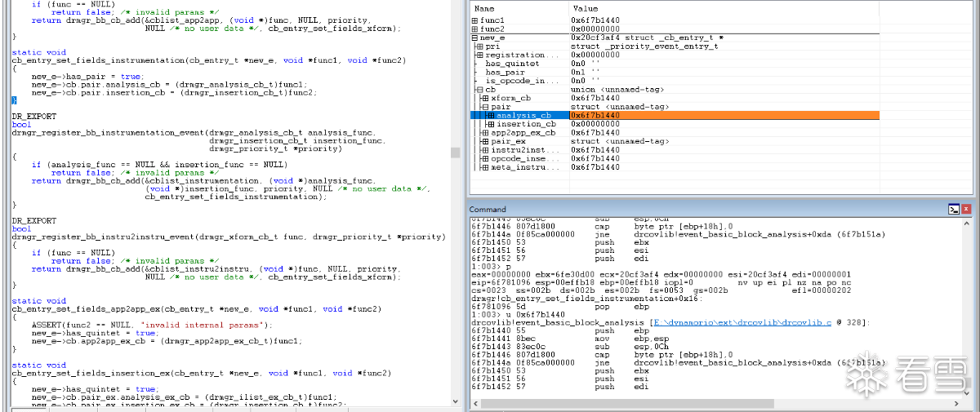Expand the func2 variable node
This screenshot has width=980, height=412.
(475, 29)
